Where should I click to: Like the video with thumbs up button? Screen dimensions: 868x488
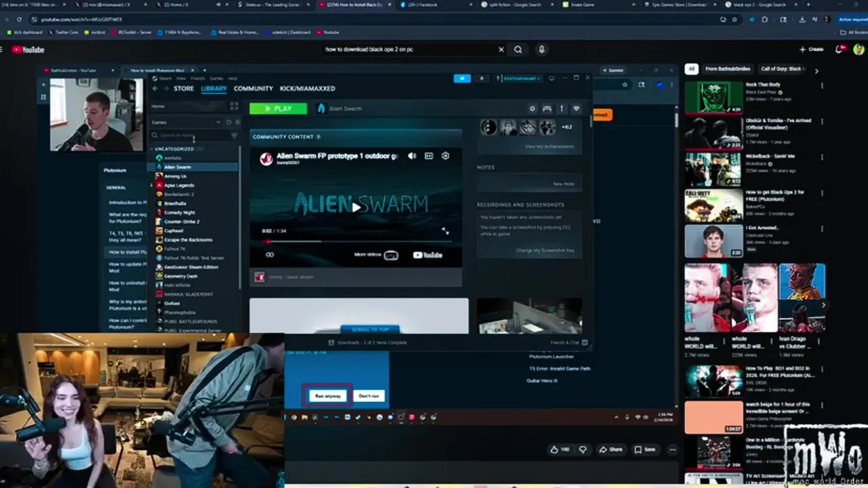click(560, 449)
